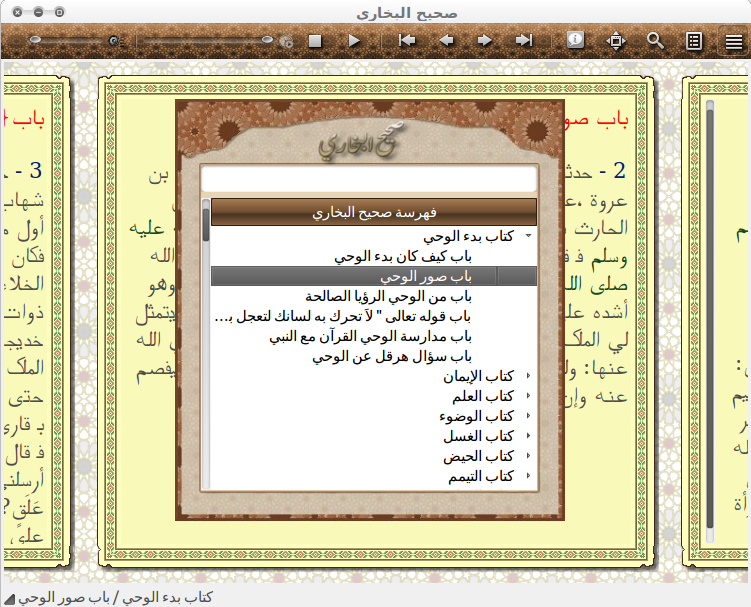Screen dimensions: 751x607
Task: Expand كتاب الإيمان node
Action: [528, 376]
